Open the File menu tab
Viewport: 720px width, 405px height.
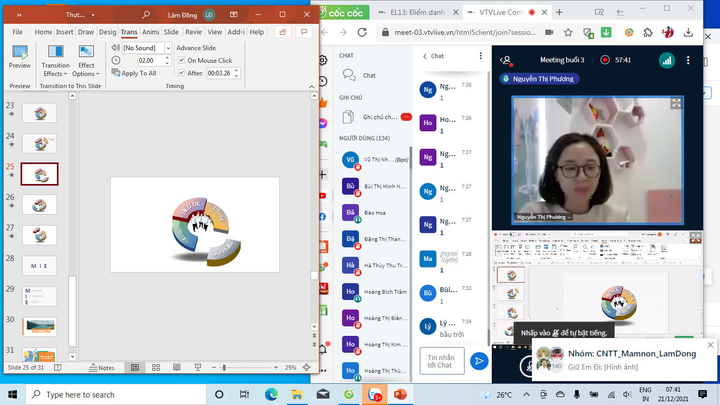(x=17, y=32)
